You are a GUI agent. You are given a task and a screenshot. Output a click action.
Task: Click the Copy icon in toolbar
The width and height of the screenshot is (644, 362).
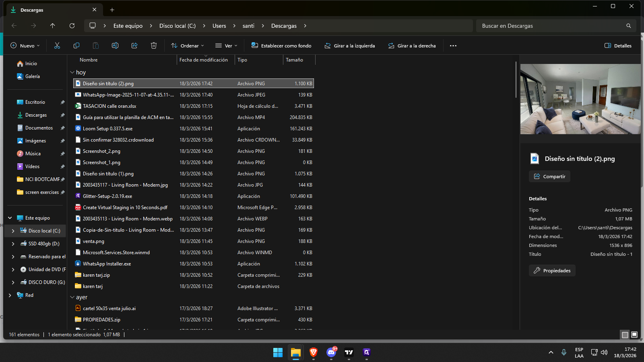(x=76, y=46)
